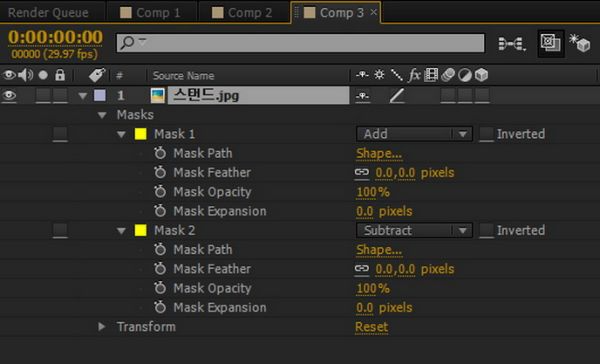600x364 pixels.
Task: Click the 3D Layer cube header icon
Action: (x=482, y=75)
